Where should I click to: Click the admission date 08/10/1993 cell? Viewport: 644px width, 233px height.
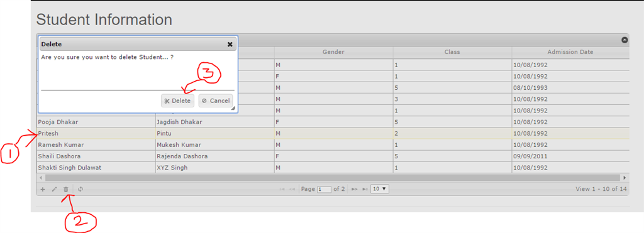tap(570, 88)
